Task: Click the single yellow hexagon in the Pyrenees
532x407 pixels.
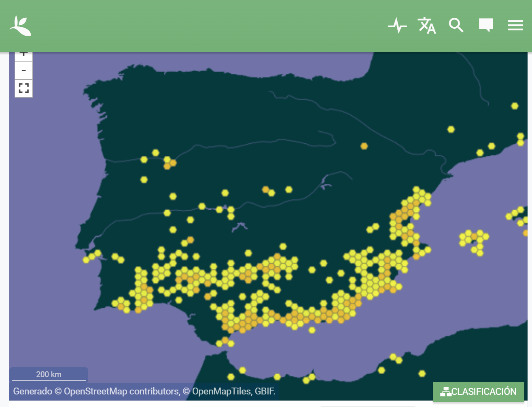Action: [x=451, y=130]
